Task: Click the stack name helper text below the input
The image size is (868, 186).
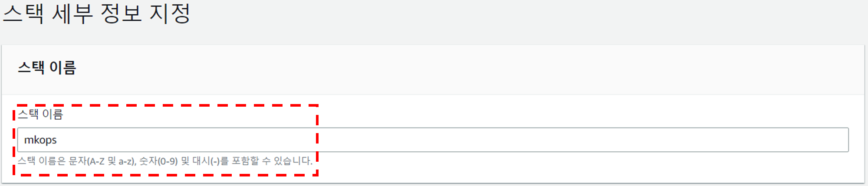Action: point(165,161)
